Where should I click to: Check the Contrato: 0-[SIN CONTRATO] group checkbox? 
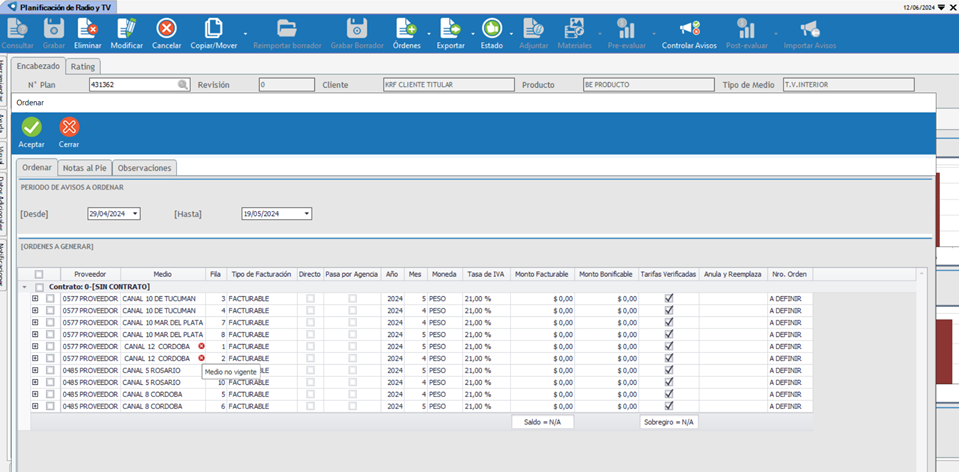(39, 287)
